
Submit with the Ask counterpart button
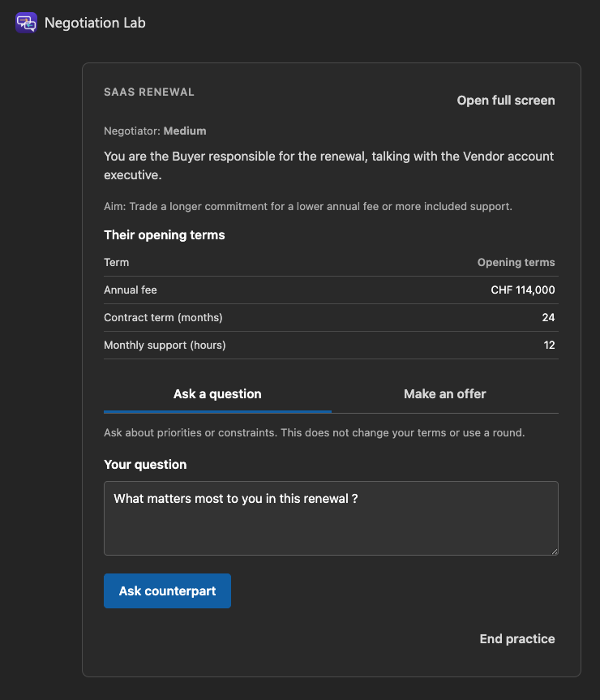(167, 590)
